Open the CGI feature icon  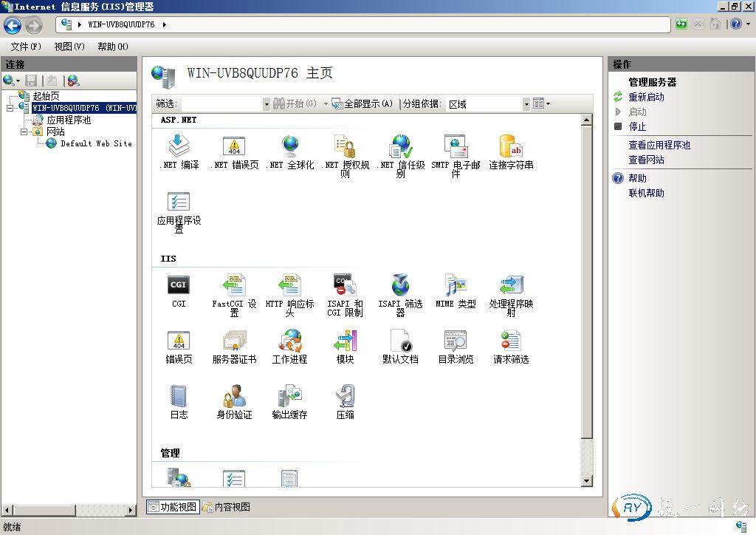179,285
